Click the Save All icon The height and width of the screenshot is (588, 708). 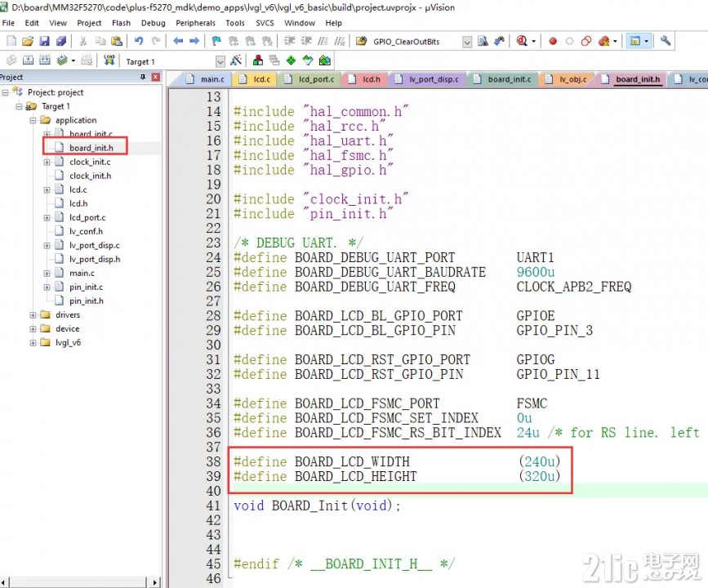click(61, 41)
